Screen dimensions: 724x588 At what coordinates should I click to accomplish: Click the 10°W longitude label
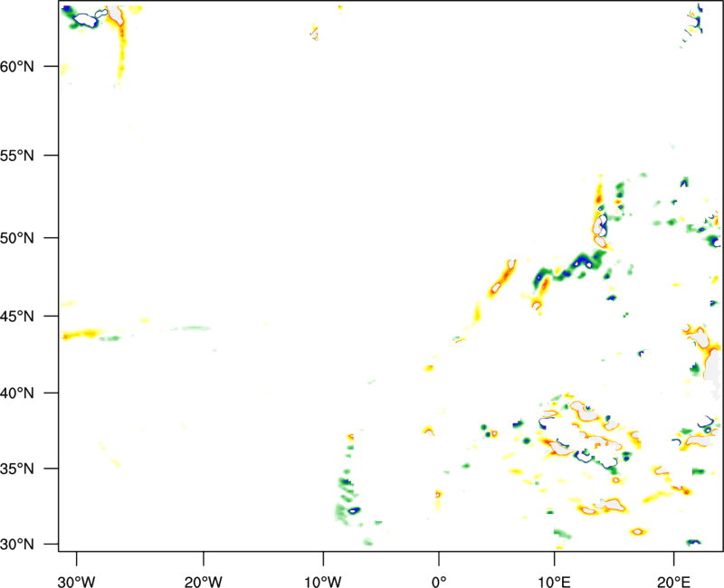click(323, 582)
